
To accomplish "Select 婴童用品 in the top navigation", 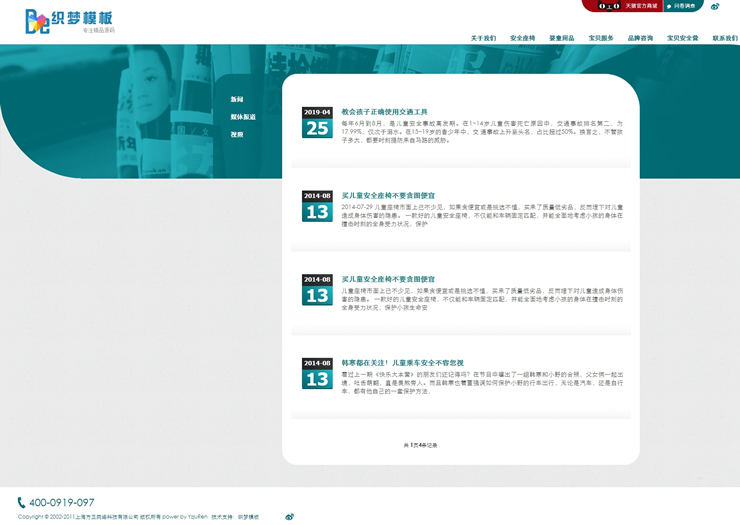I will click(561, 38).
